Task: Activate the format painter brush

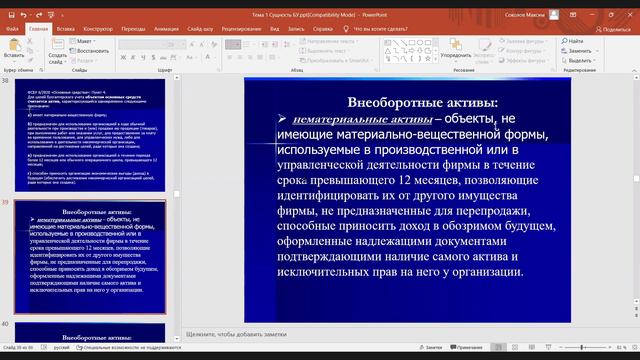Action: pos(29,60)
